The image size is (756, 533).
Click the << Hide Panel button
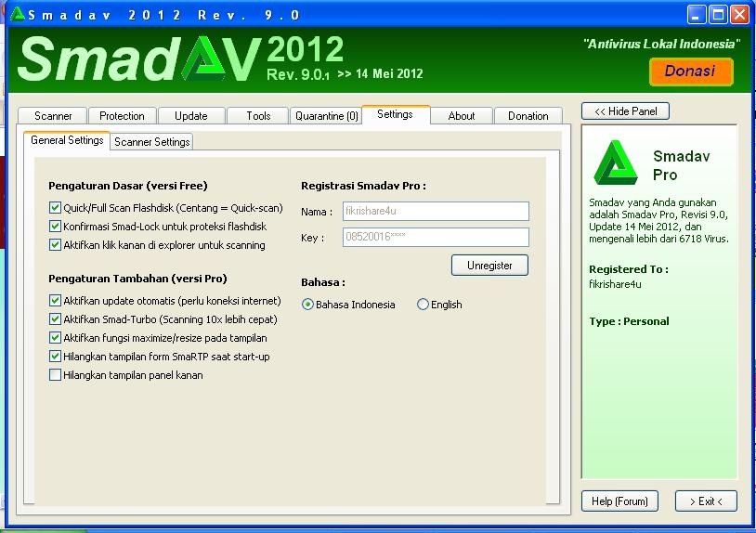[x=625, y=111]
